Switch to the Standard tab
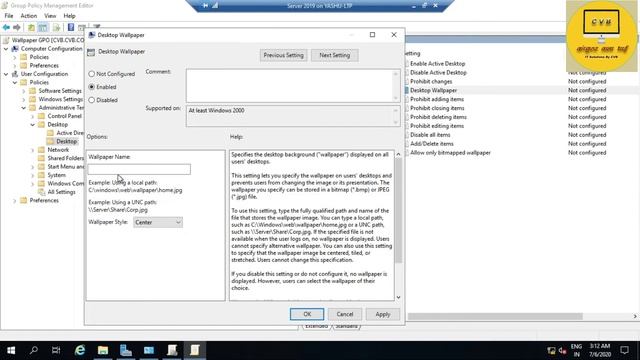The width and height of the screenshot is (640, 360). coord(347,327)
